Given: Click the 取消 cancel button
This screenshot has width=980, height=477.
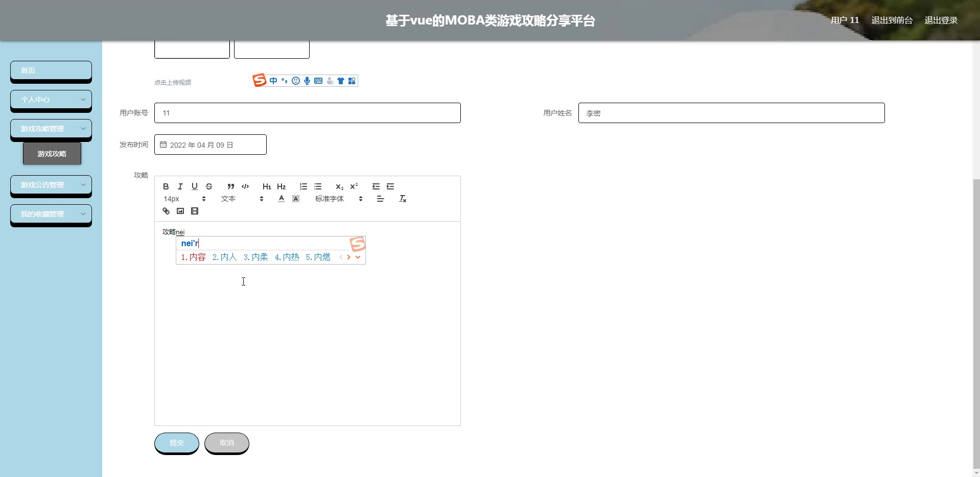Looking at the screenshot, I should coord(227,443).
